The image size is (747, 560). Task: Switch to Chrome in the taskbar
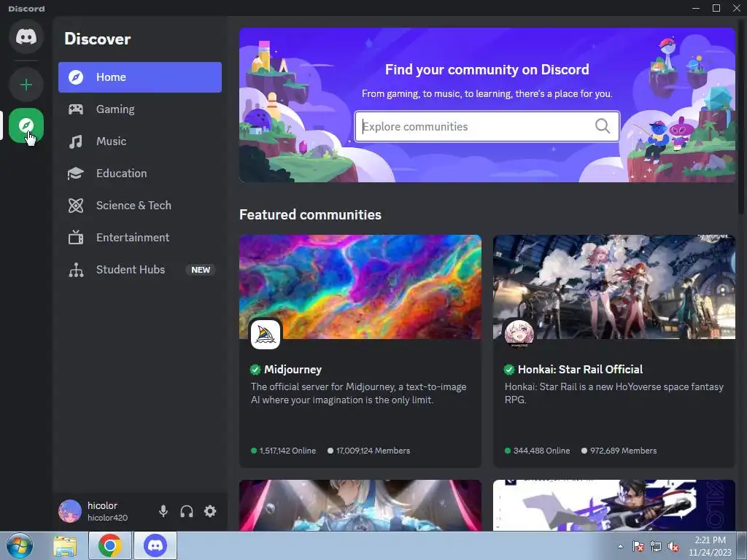(109, 545)
